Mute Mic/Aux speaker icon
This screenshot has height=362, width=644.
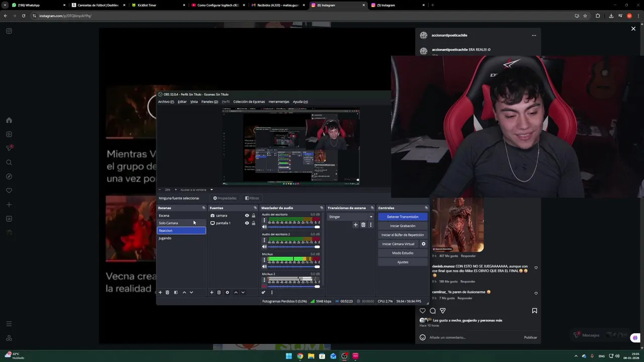tap(264, 266)
